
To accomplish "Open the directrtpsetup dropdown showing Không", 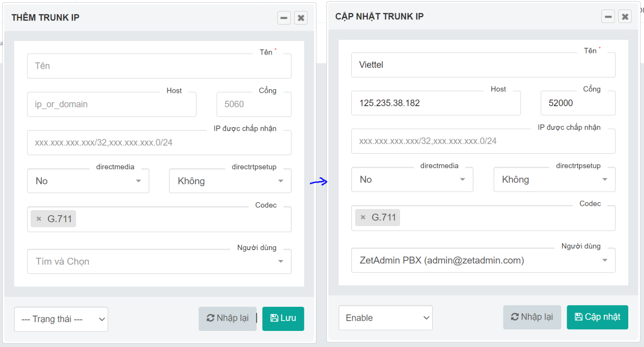I will 230,181.
